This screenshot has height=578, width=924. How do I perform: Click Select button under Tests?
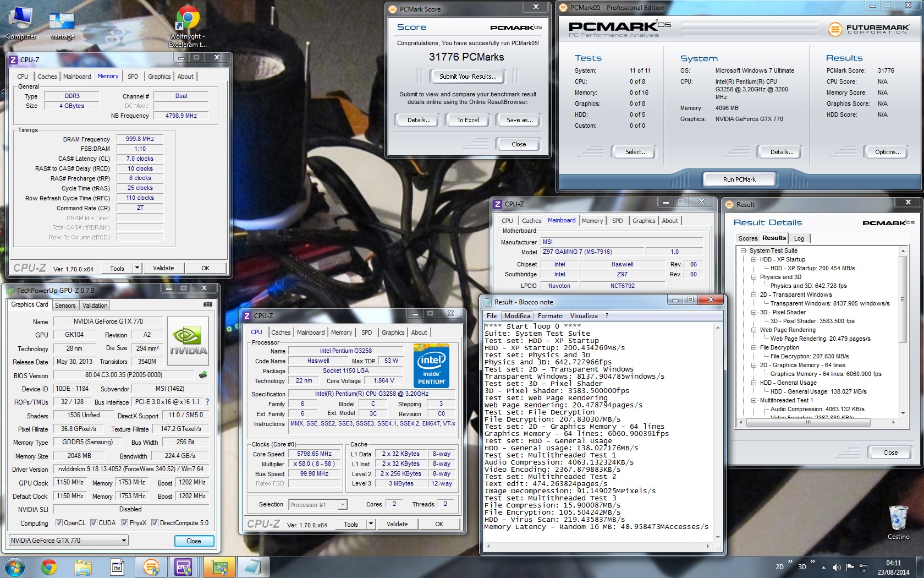tap(636, 152)
